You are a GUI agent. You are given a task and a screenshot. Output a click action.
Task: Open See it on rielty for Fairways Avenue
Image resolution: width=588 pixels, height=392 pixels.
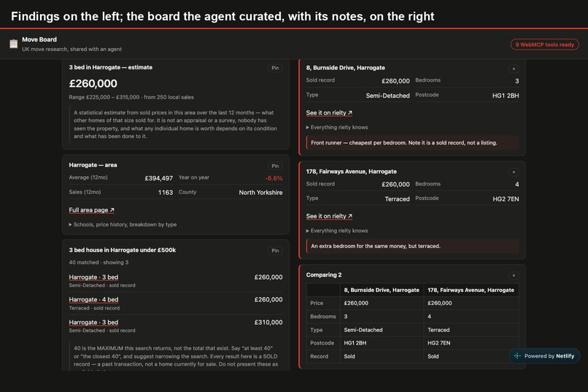pos(329,216)
